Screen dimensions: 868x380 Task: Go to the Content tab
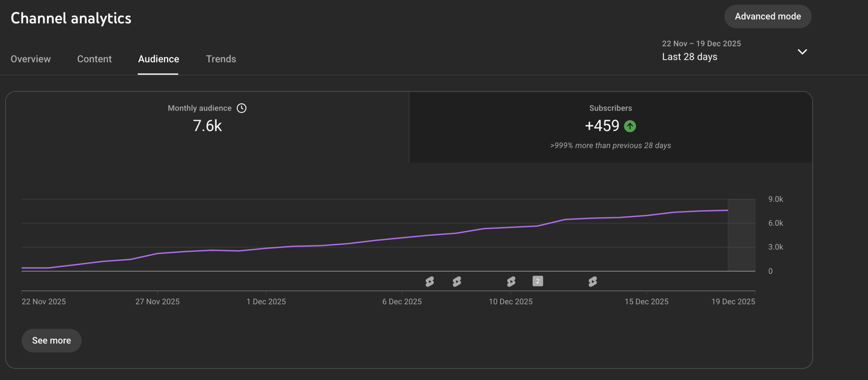point(94,59)
